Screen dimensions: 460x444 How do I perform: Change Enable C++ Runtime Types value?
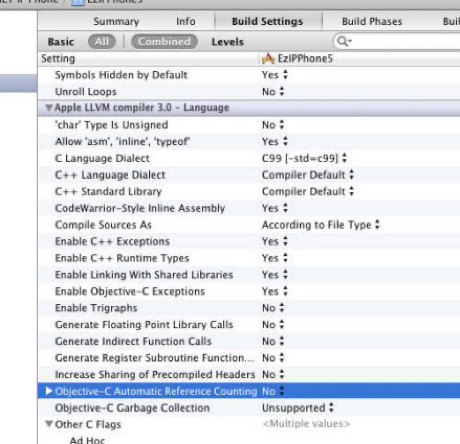pos(275,258)
